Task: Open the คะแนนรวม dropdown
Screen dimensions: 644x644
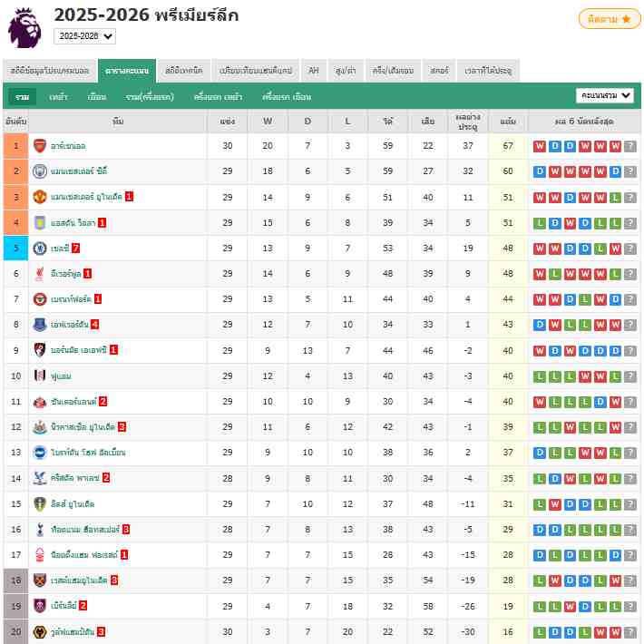Action: coord(605,95)
